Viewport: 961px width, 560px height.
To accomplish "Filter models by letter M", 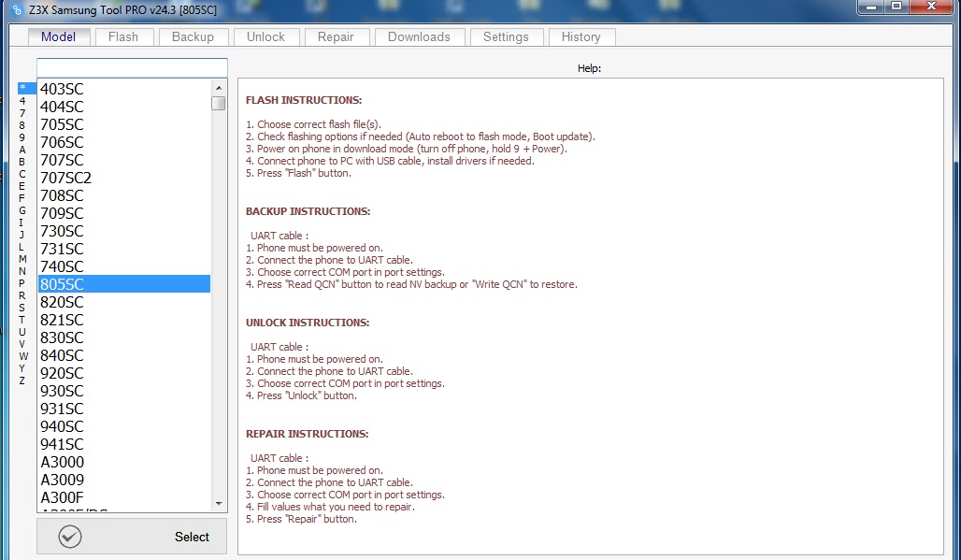I will (22, 259).
